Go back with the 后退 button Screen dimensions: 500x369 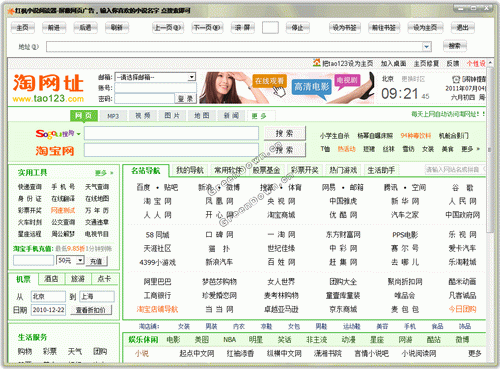click(x=85, y=28)
